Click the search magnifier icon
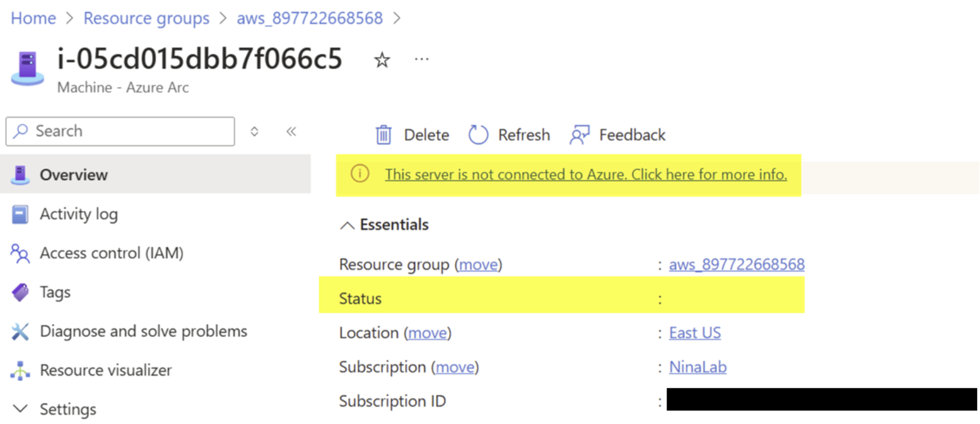Viewport: 980px width, 424px height. (x=21, y=131)
